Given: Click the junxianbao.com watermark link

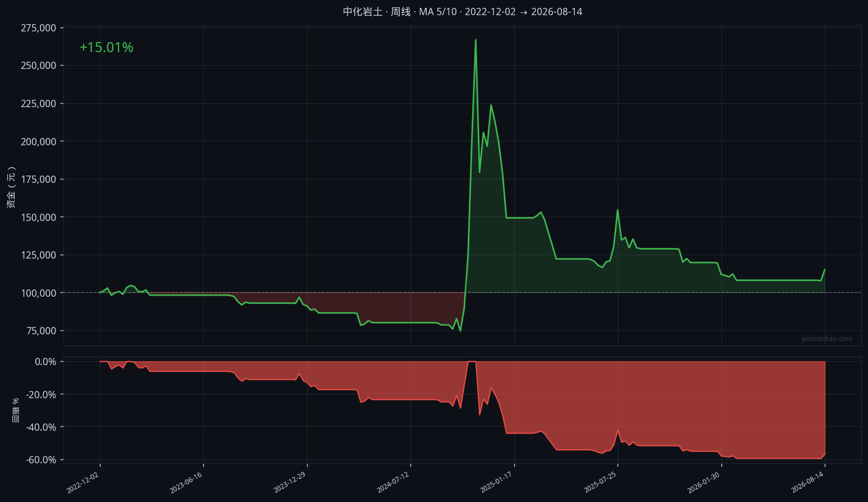Looking at the screenshot, I should tap(827, 339).
